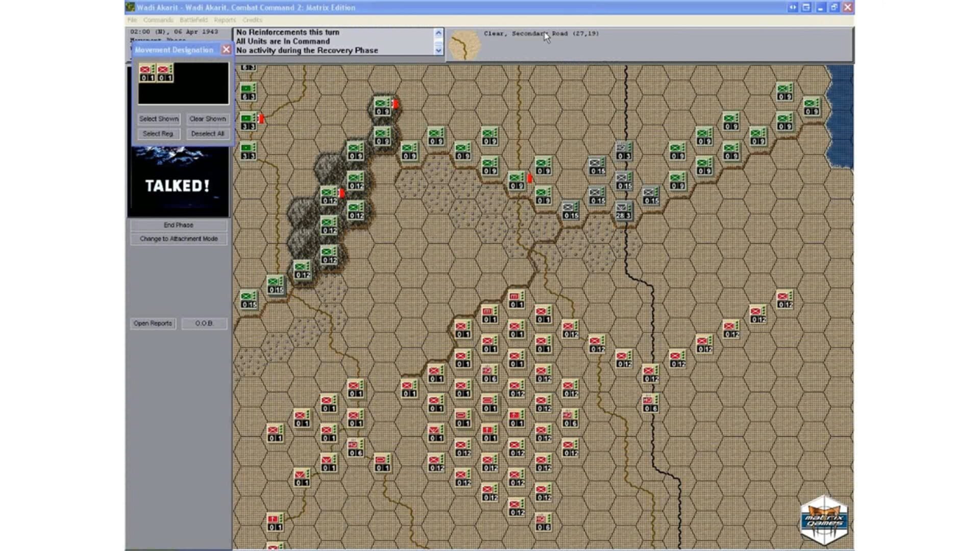Select the green 3 3 unit without red marker

coord(249,151)
